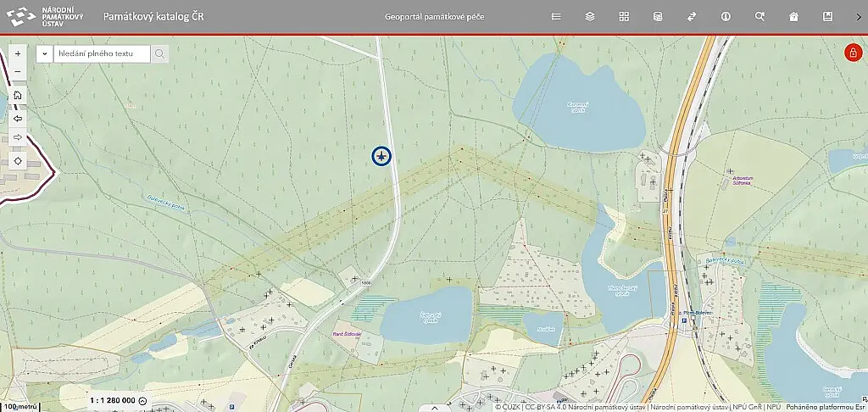The image size is (868, 412).
Task: Open the legend list icon in header
Action: (x=556, y=17)
